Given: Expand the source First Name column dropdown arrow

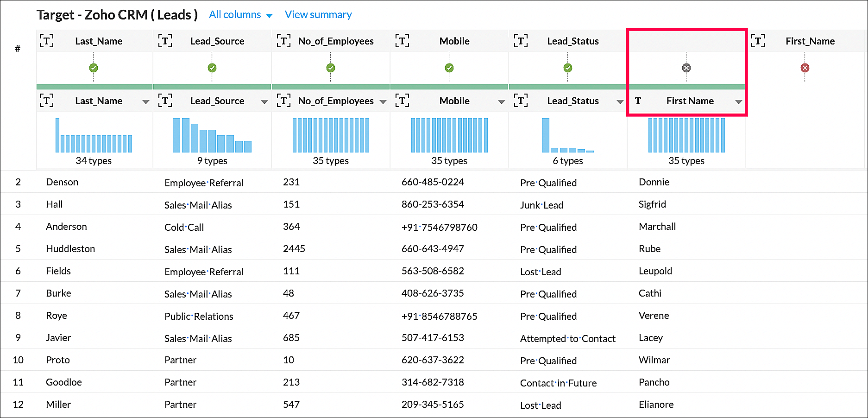Looking at the screenshot, I should pyautogui.click(x=739, y=102).
